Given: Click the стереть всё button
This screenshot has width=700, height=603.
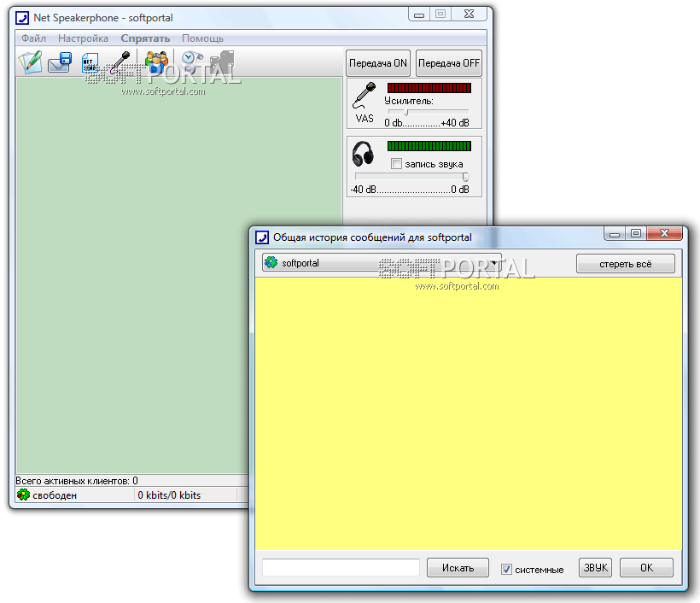Looking at the screenshot, I should (x=626, y=264).
